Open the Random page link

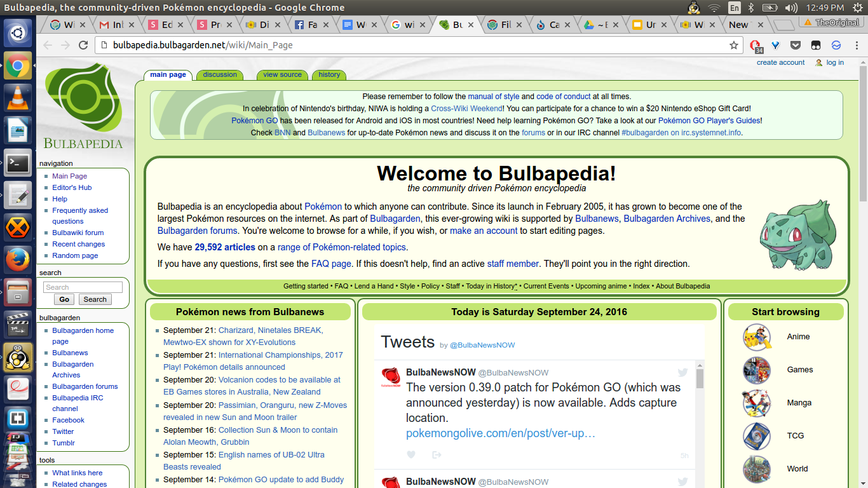(x=75, y=255)
